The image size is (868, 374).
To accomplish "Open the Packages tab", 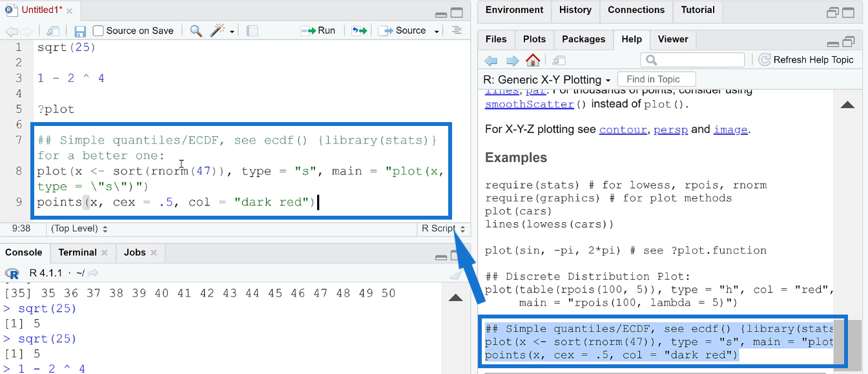I will click(x=583, y=39).
